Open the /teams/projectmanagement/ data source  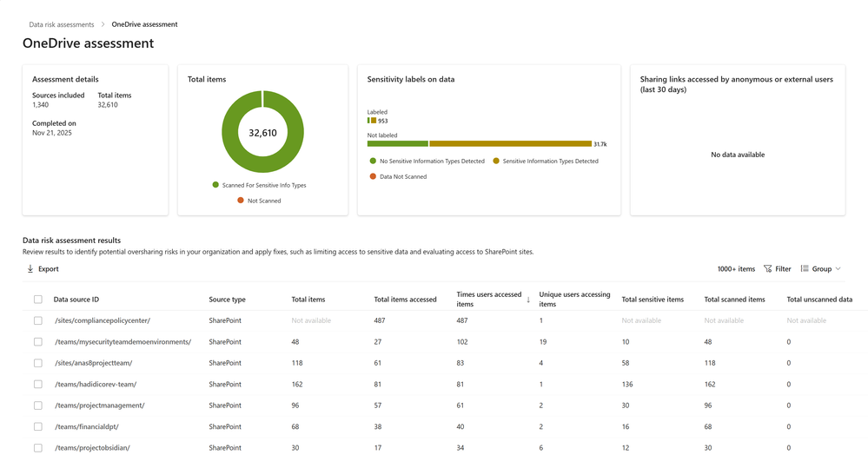[x=99, y=406]
